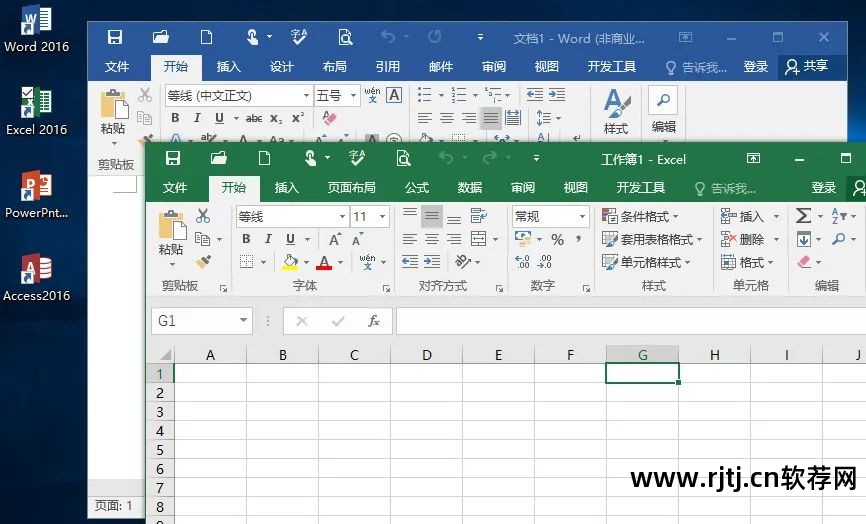
Task: Click the Cut scissors icon in Excel
Action: coord(203,216)
